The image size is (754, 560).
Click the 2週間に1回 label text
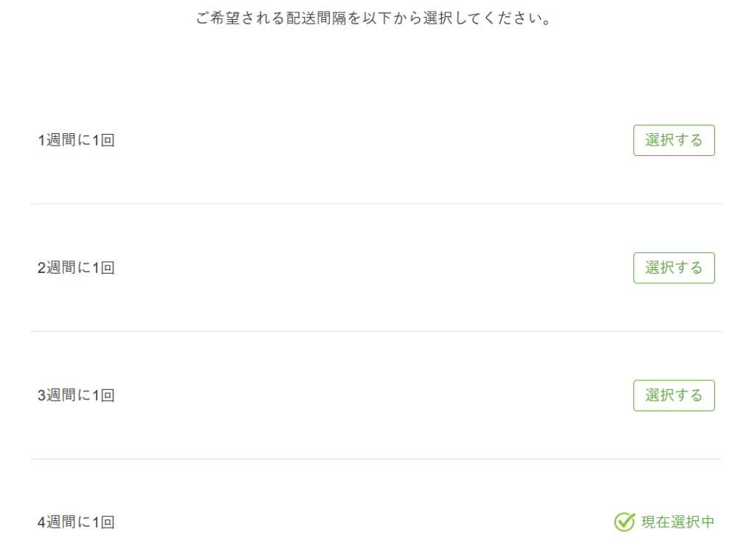(77, 268)
